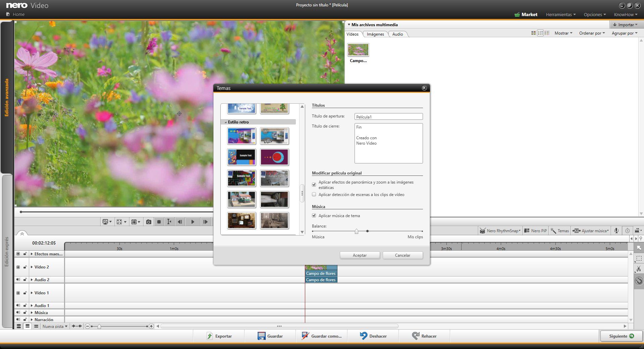Viewport: 644px width, 349px height.
Task: Open the Edición exprés side tab
Action: (6, 251)
